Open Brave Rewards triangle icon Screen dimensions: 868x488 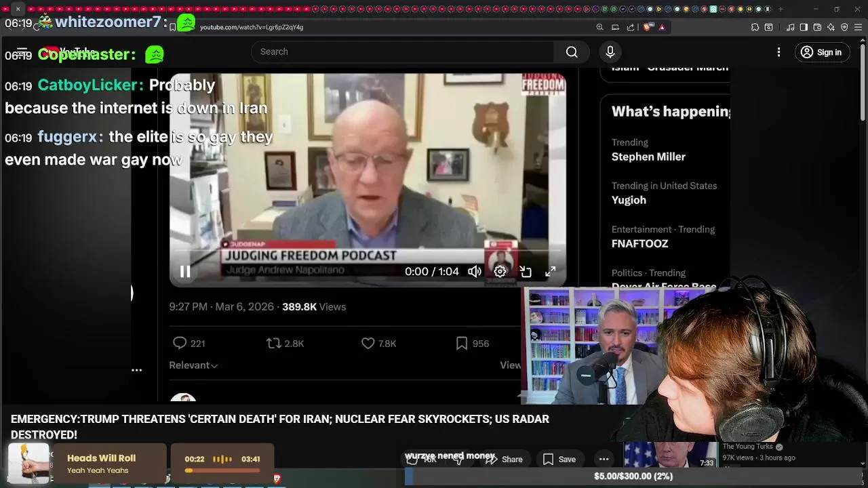(x=662, y=27)
